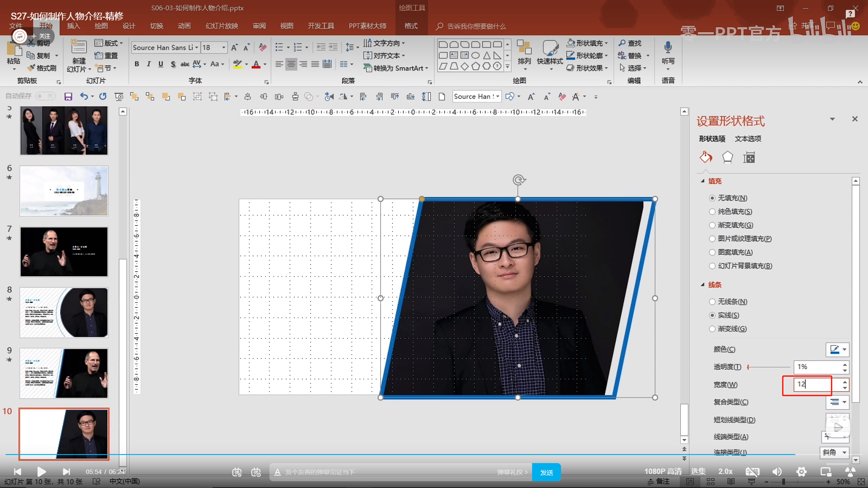Undo the last action
The height and width of the screenshot is (488, 868).
[84, 96]
